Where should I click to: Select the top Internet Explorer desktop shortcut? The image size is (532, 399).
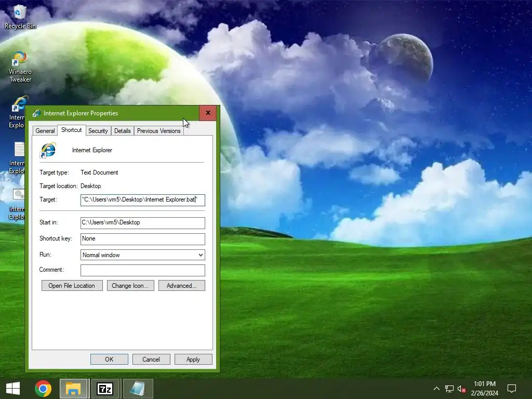click(18, 112)
